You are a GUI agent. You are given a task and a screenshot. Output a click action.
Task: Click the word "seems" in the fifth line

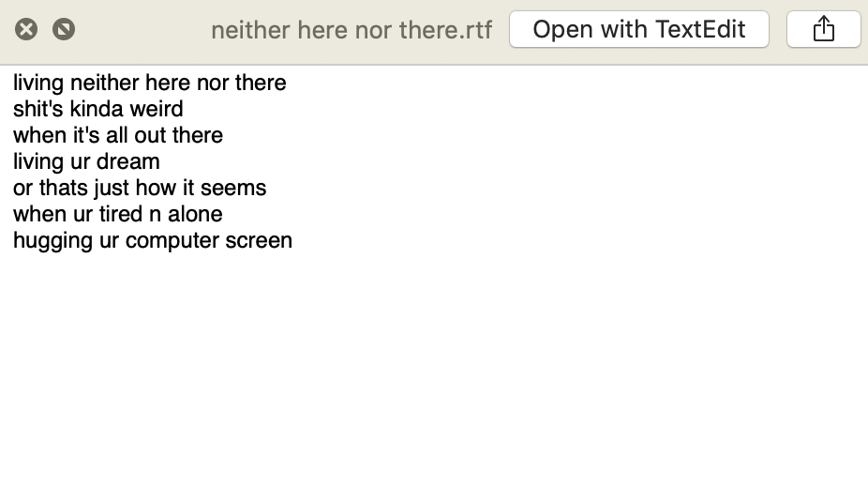233,188
